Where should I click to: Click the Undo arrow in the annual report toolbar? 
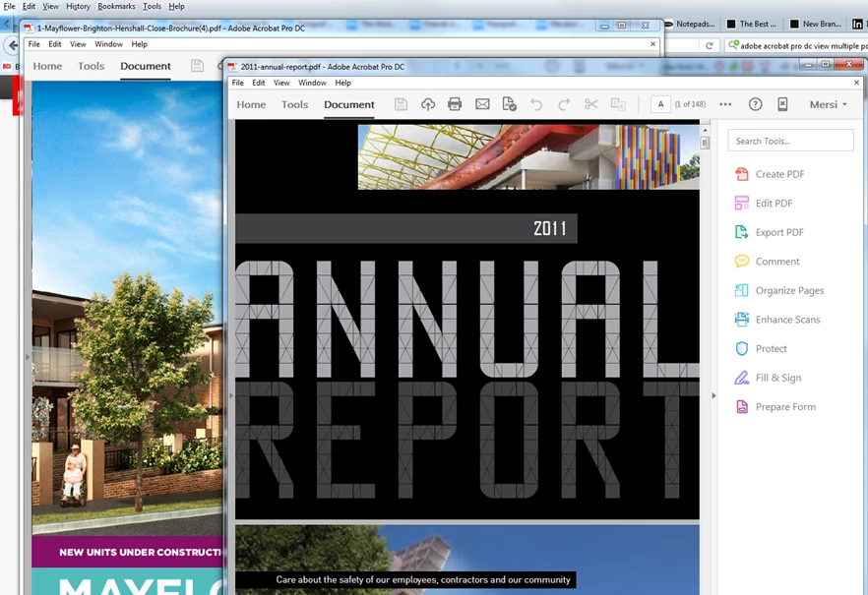pyautogui.click(x=535, y=104)
